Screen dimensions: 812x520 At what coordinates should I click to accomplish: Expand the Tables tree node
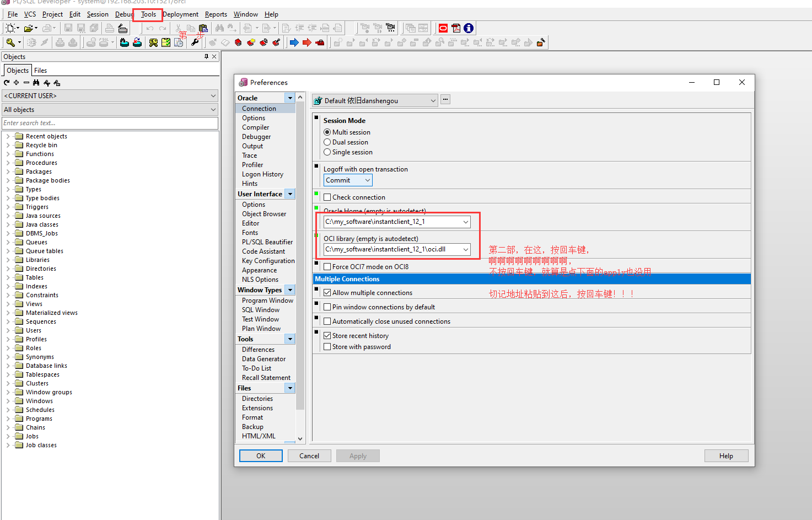tap(8, 277)
